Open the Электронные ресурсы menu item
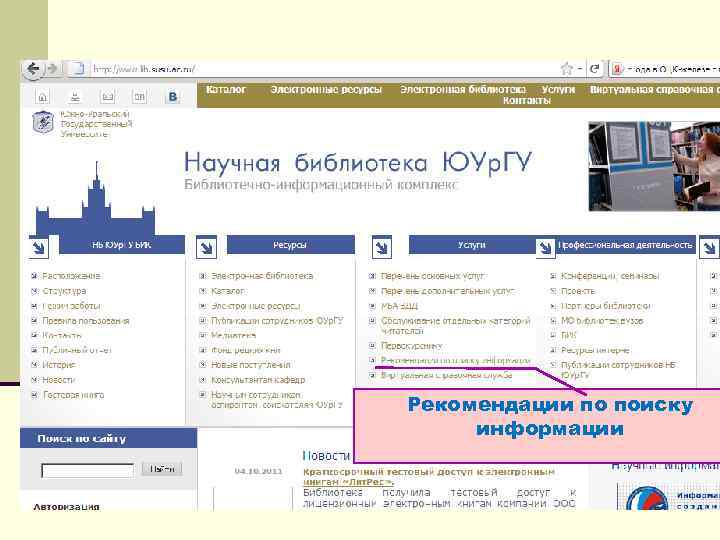The image size is (720, 540). (326, 90)
